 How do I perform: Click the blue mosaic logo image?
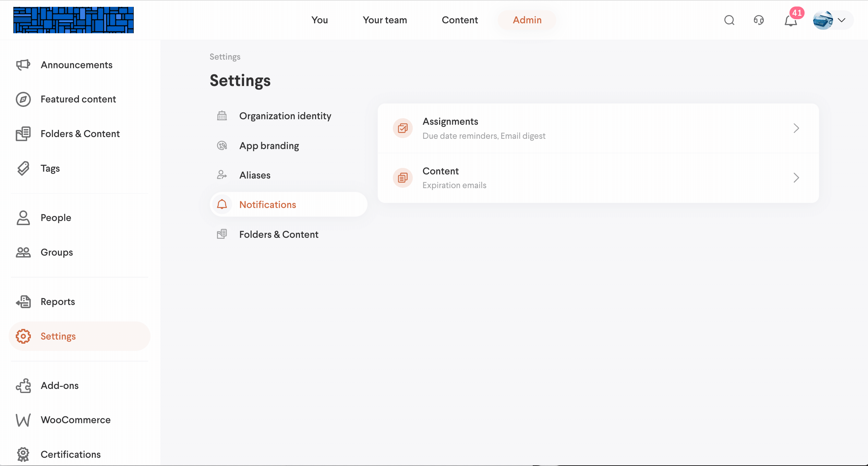[x=73, y=20]
